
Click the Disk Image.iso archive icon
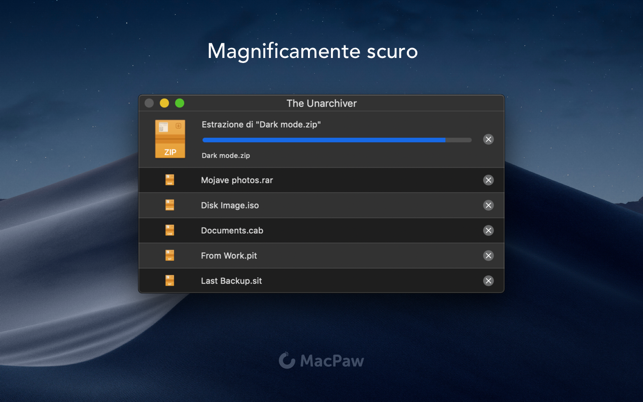[169, 205]
